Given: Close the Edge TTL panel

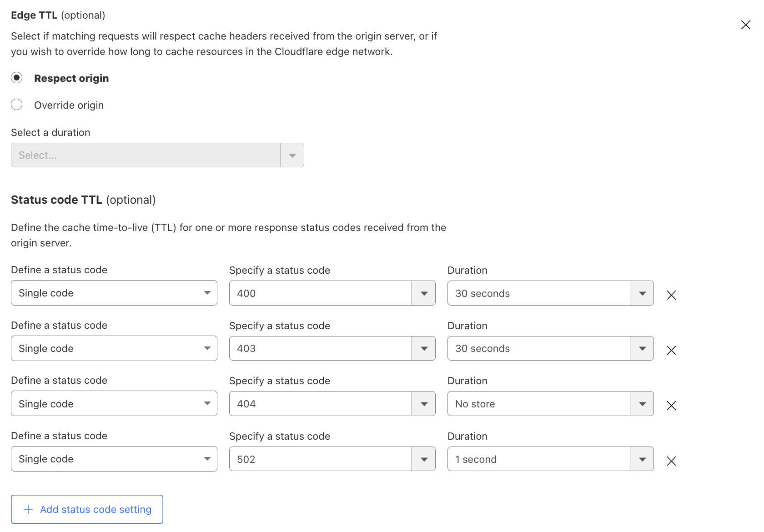Looking at the screenshot, I should (x=746, y=25).
